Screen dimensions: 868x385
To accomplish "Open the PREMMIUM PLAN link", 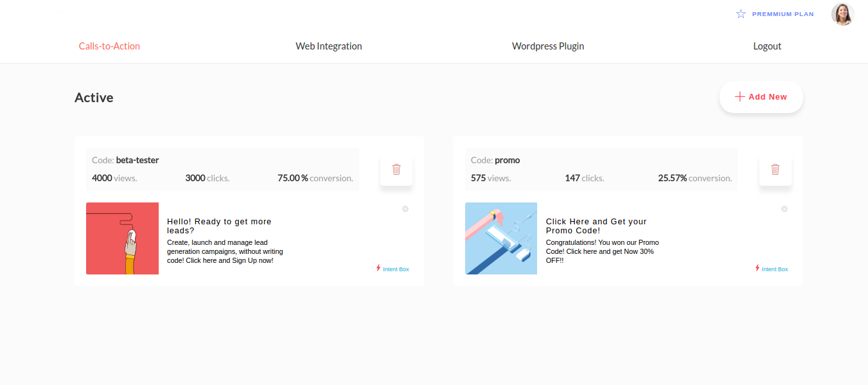I will pos(783,14).
